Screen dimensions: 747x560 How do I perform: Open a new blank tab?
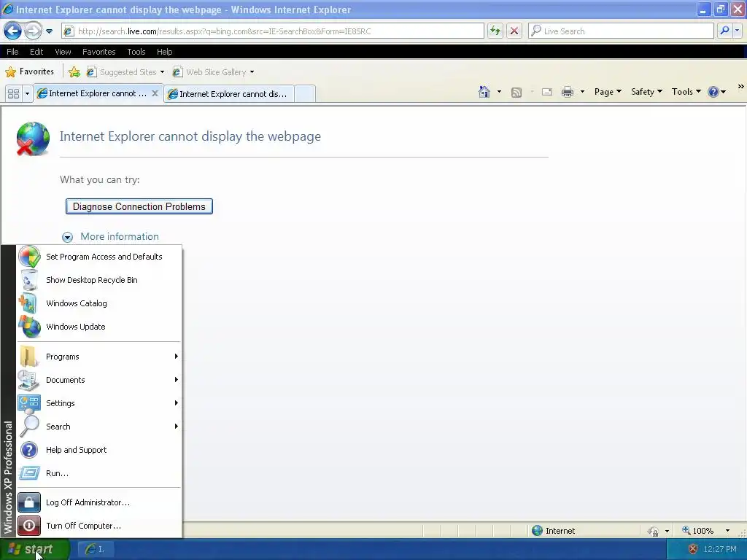click(x=305, y=94)
